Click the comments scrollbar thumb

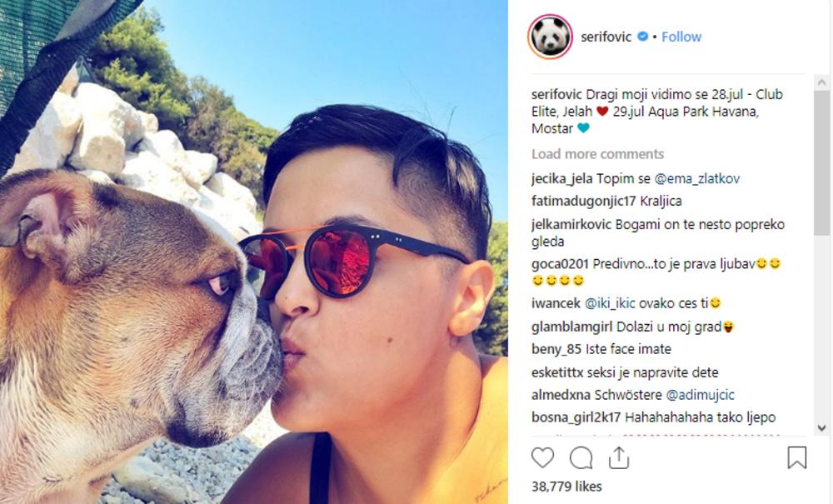822,162
